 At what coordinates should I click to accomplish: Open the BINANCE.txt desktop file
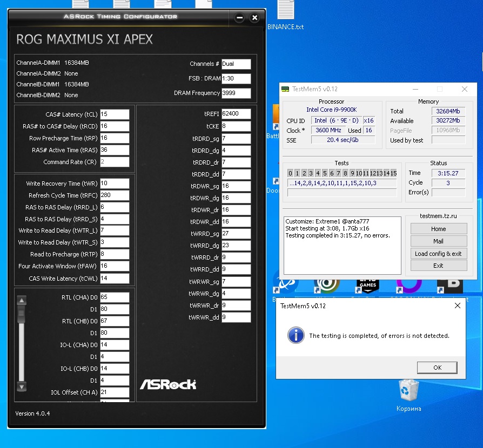click(285, 15)
